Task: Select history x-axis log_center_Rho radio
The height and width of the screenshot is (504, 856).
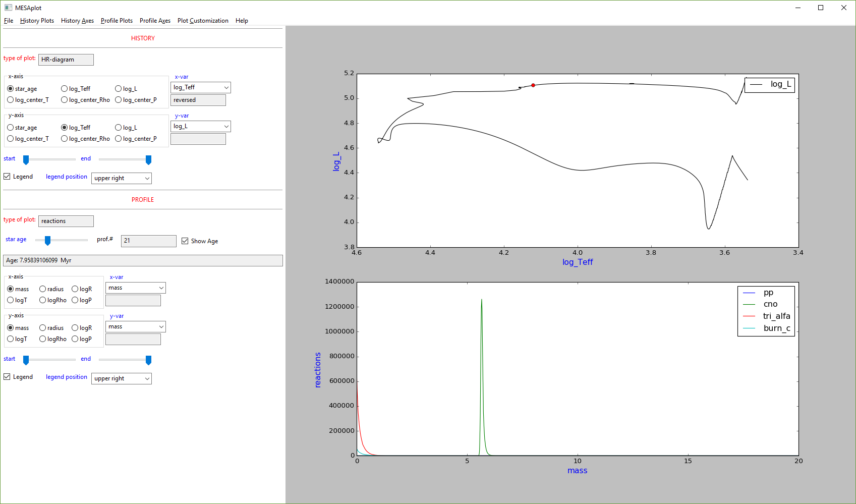Action: (x=64, y=100)
